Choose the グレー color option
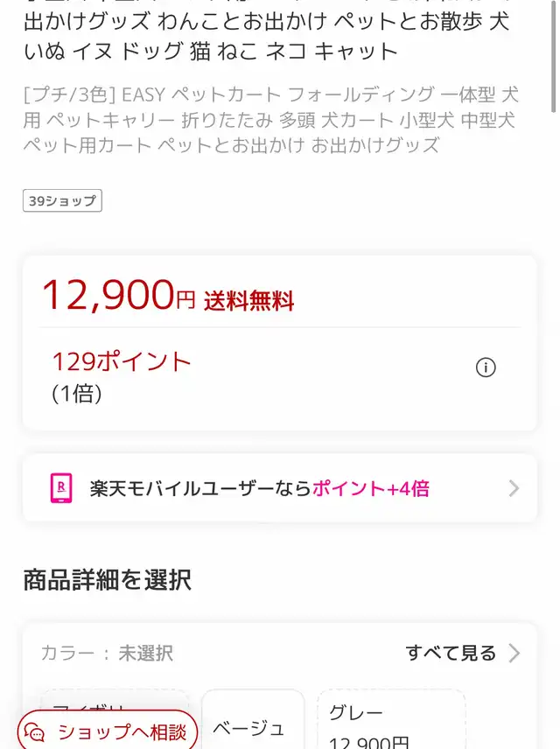This screenshot has height=749, width=560. pyautogui.click(x=390, y=722)
